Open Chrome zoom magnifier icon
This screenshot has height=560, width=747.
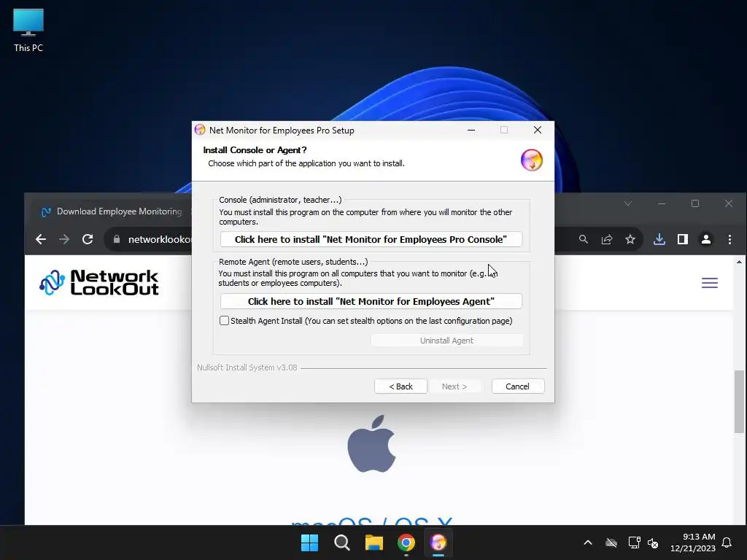click(x=583, y=239)
